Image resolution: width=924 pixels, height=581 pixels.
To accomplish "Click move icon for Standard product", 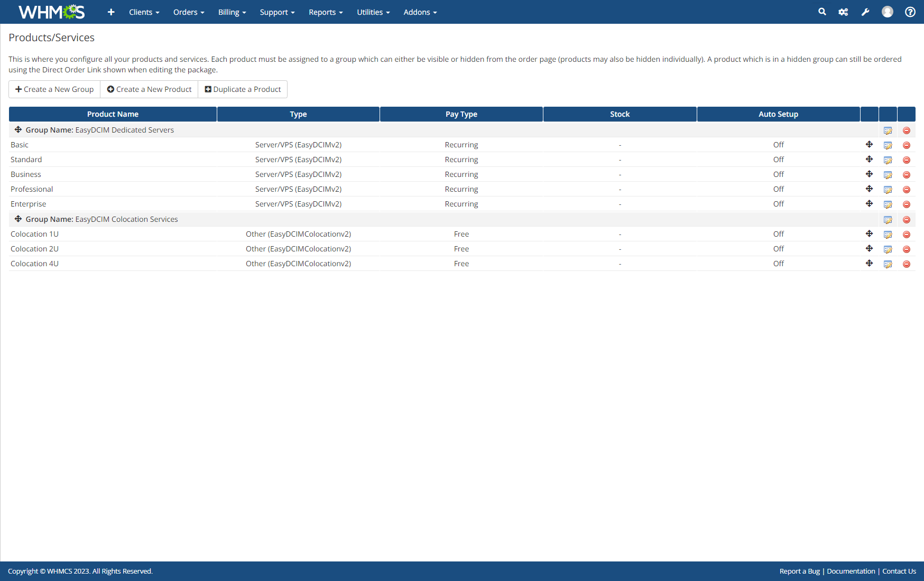I will point(870,160).
